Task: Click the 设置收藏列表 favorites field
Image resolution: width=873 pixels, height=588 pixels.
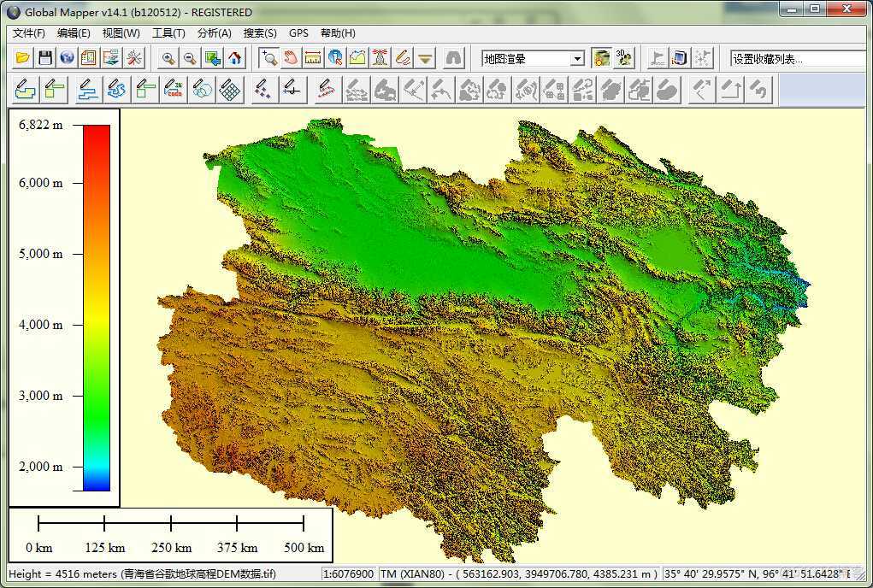Action: pyautogui.click(x=795, y=59)
